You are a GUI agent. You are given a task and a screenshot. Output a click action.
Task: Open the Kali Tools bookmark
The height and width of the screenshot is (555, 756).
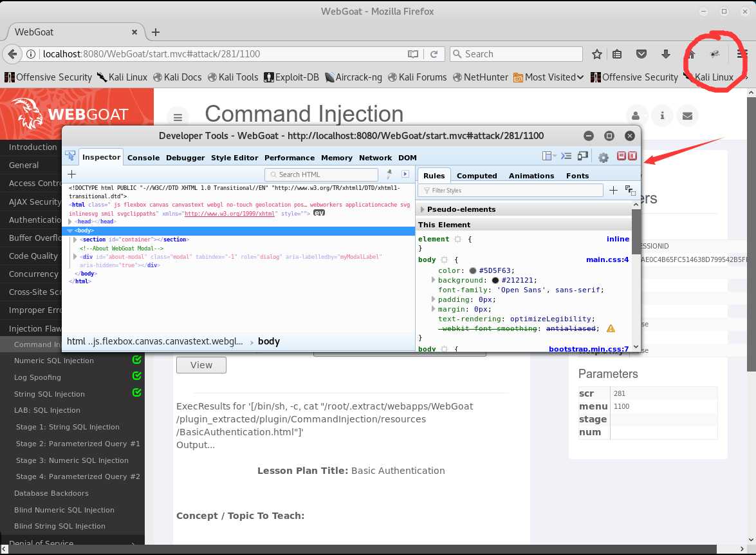pos(233,77)
